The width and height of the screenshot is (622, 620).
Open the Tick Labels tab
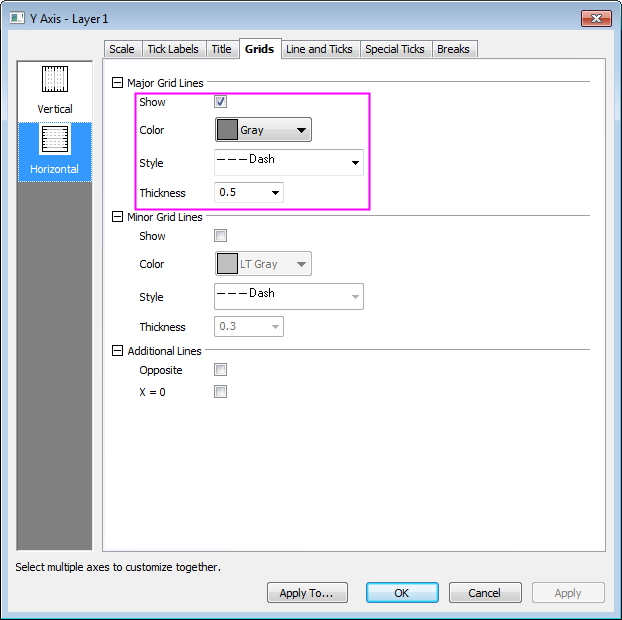tap(173, 49)
